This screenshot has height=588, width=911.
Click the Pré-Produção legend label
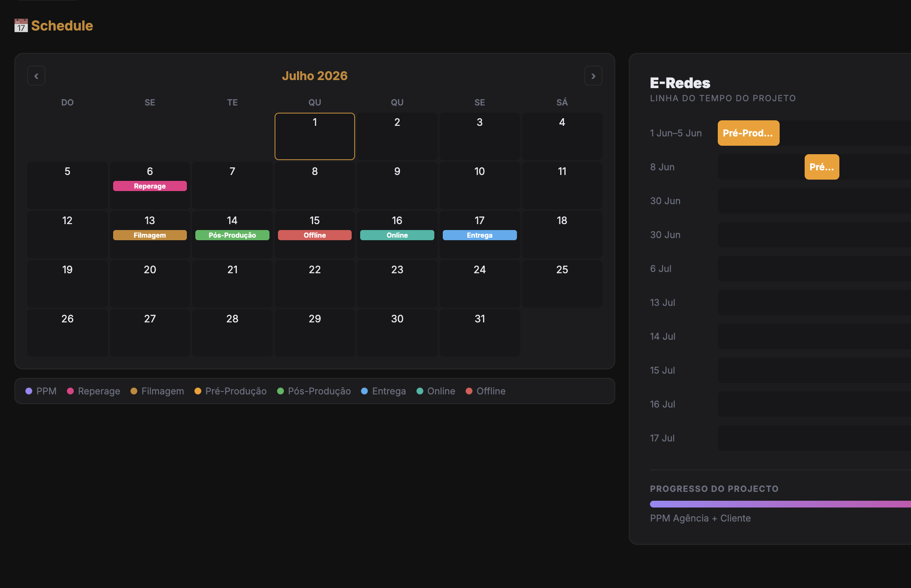pyautogui.click(x=236, y=391)
